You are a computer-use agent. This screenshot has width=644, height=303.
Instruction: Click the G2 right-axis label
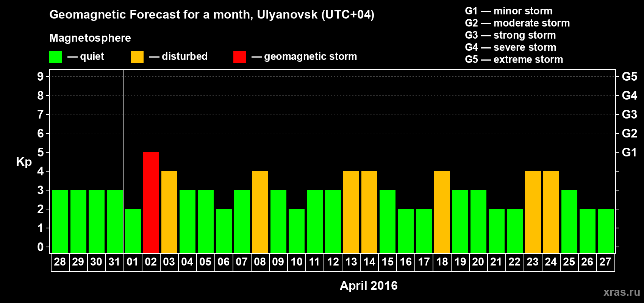pyautogui.click(x=630, y=133)
